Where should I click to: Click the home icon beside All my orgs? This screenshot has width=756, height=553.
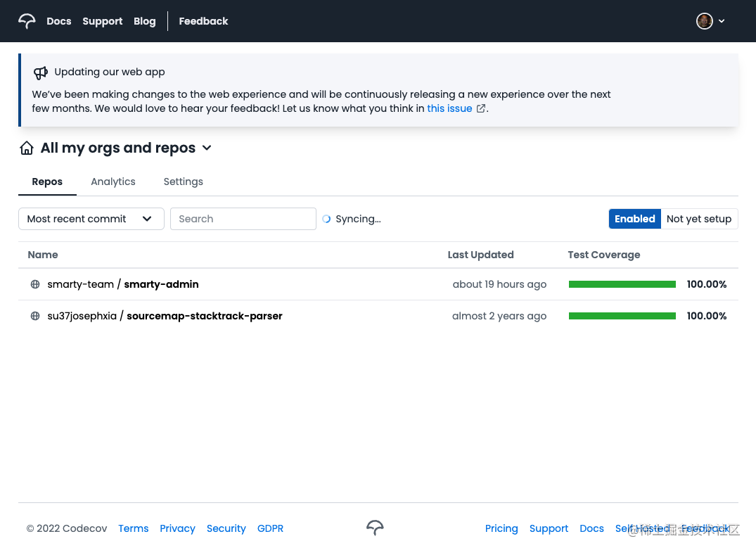(27, 148)
